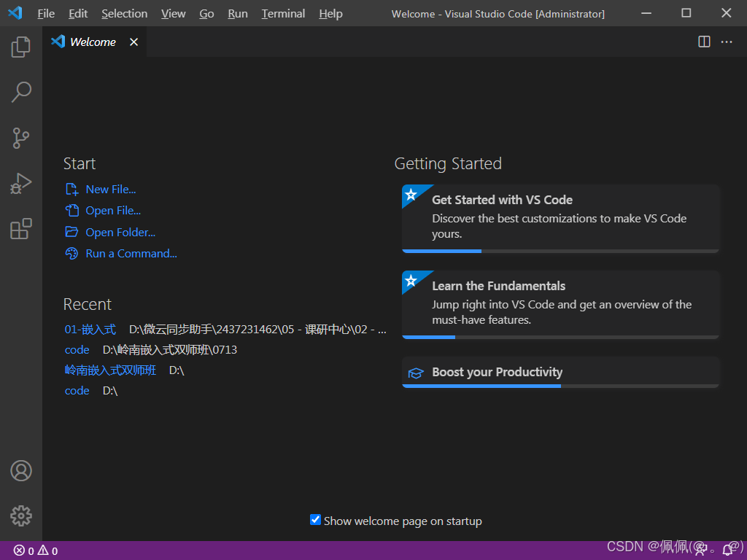Open the Manage gear icon
The width and height of the screenshot is (747, 560).
[21, 516]
